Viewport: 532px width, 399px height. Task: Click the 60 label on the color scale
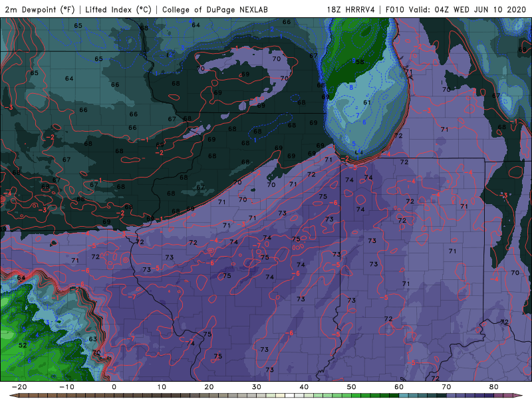tap(399, 387)
